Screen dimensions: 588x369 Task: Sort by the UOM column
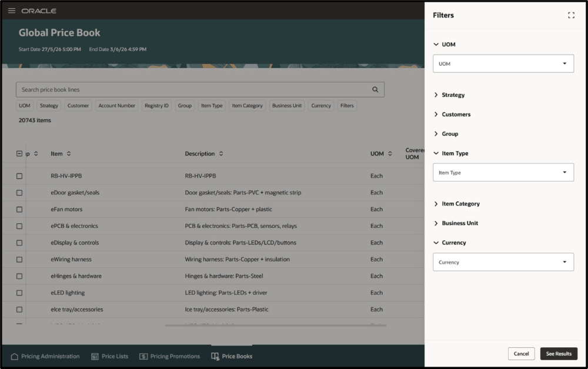click(390, 153)
